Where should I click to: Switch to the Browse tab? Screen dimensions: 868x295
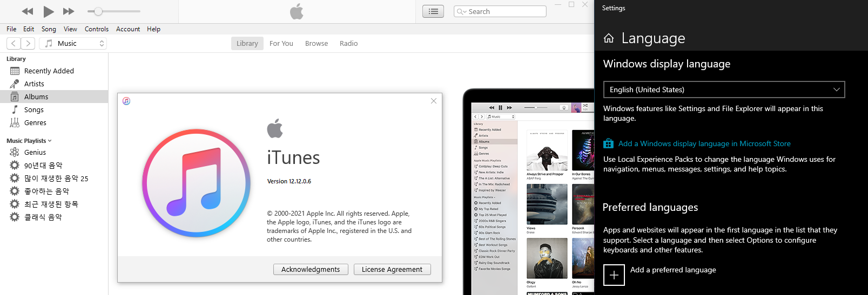point(317,43)
